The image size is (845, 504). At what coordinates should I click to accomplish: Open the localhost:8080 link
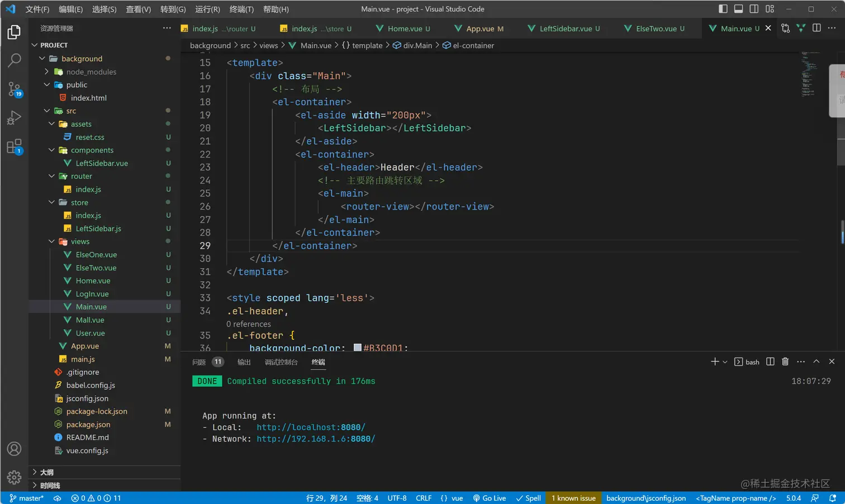click(311, 427)
